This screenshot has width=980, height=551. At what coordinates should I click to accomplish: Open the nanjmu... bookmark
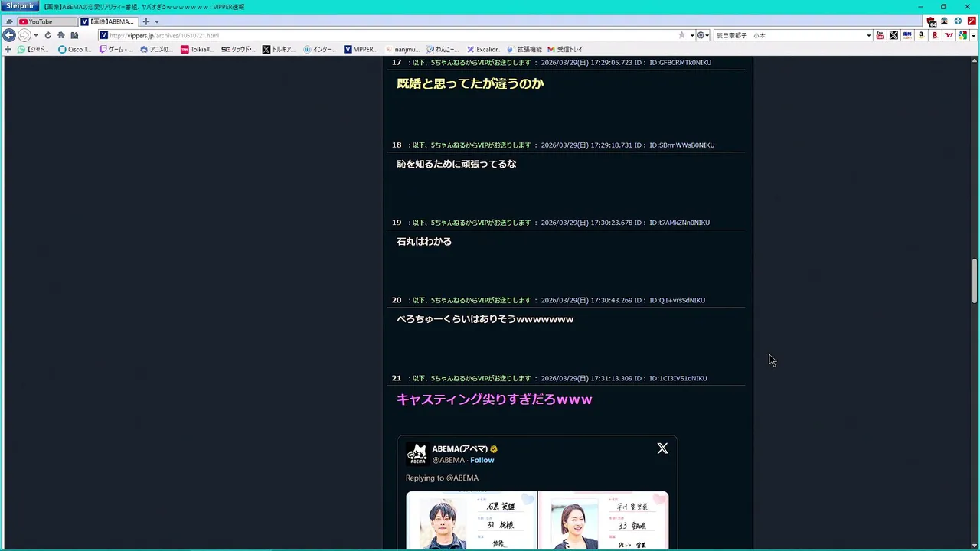click(x=402, y=49)
